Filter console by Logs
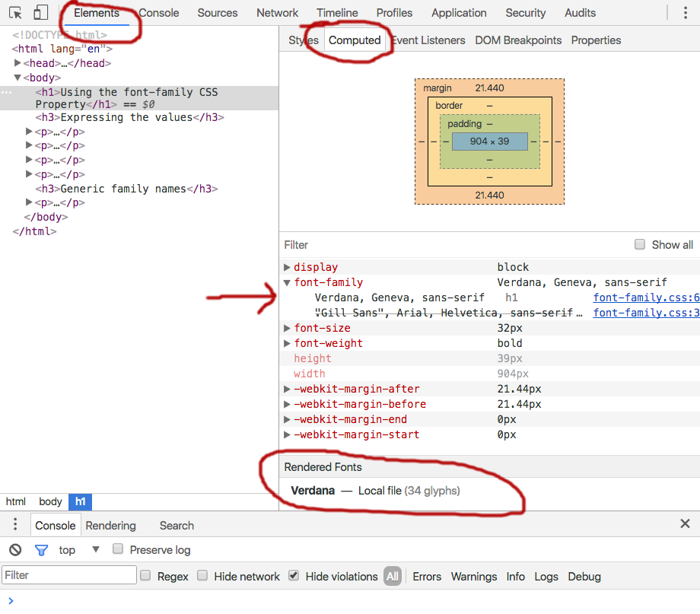 click(546, 577)
